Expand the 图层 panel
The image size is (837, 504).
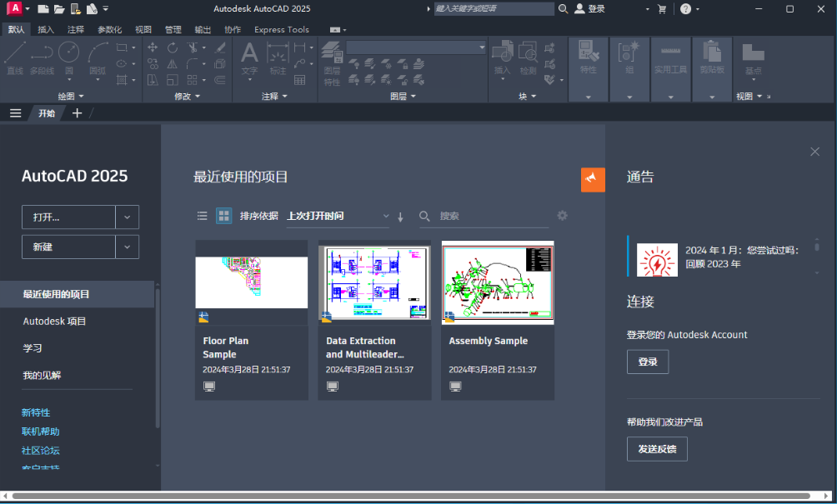pos(403,96)
